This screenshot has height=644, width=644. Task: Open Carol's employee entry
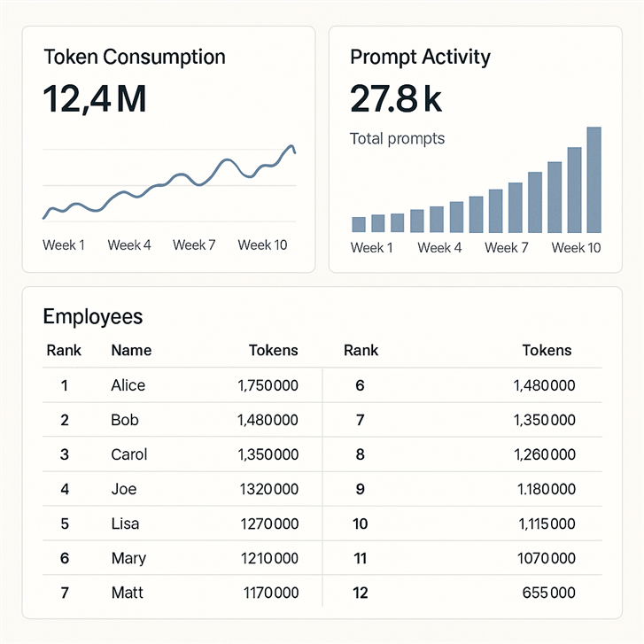[129, 454]
